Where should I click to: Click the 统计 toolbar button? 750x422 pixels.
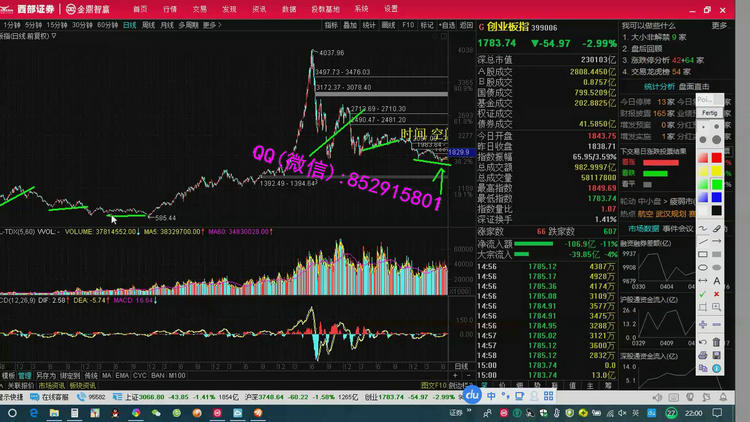[x=369, y=23]
